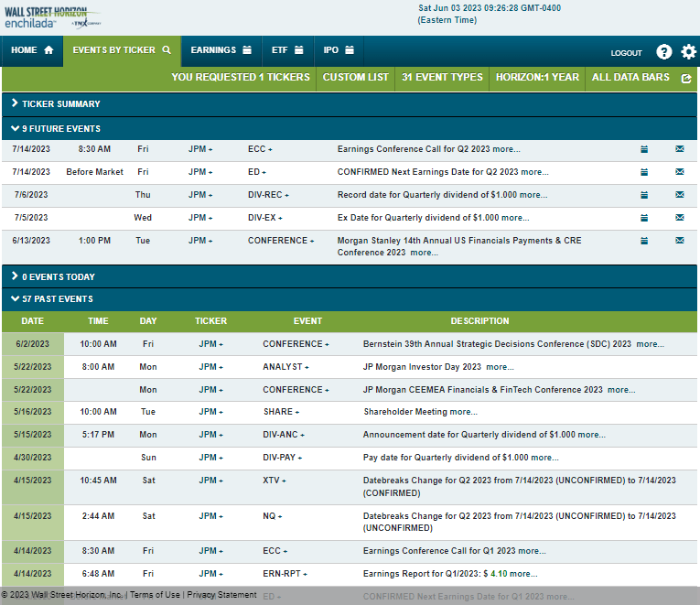This screenshot has height=605, width=700.
Task: Expand 0 Events Today section
Action: click(x=350, y=276)
